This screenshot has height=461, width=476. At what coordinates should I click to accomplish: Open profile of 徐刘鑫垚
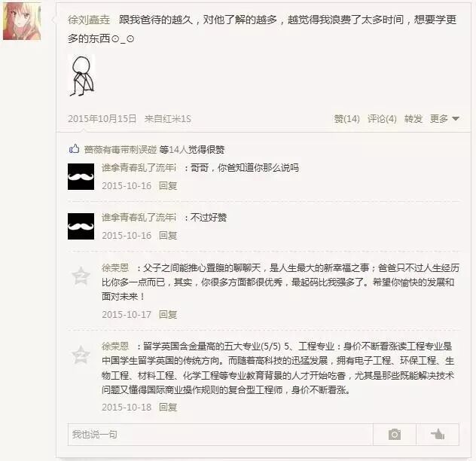[89, 20]
